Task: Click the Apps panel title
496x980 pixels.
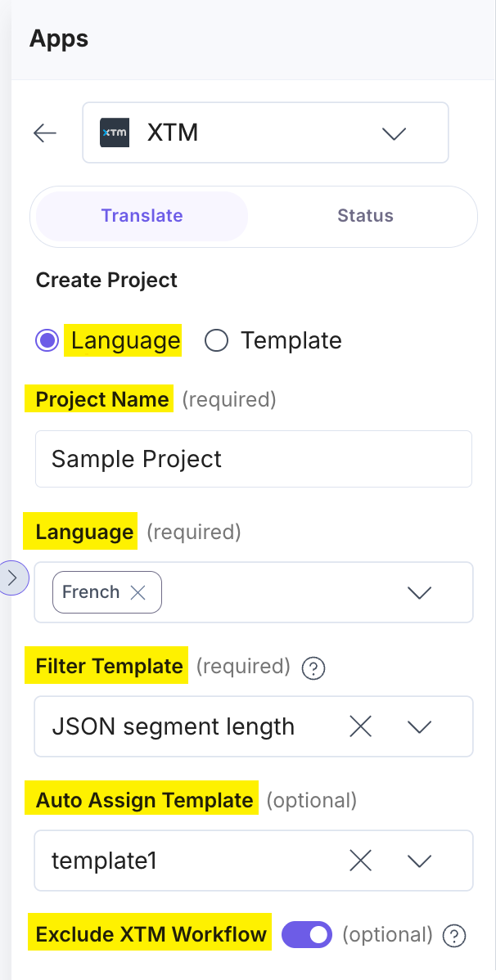Action: pyautogui.click(x=58, y=38)
